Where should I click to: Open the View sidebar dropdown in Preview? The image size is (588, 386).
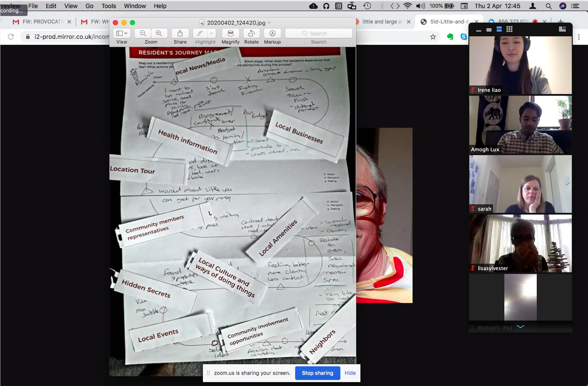click(122, 33)
